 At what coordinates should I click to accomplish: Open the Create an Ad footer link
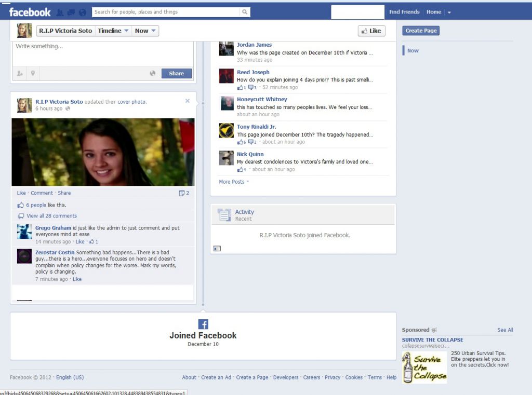click(x=216, y=377)
